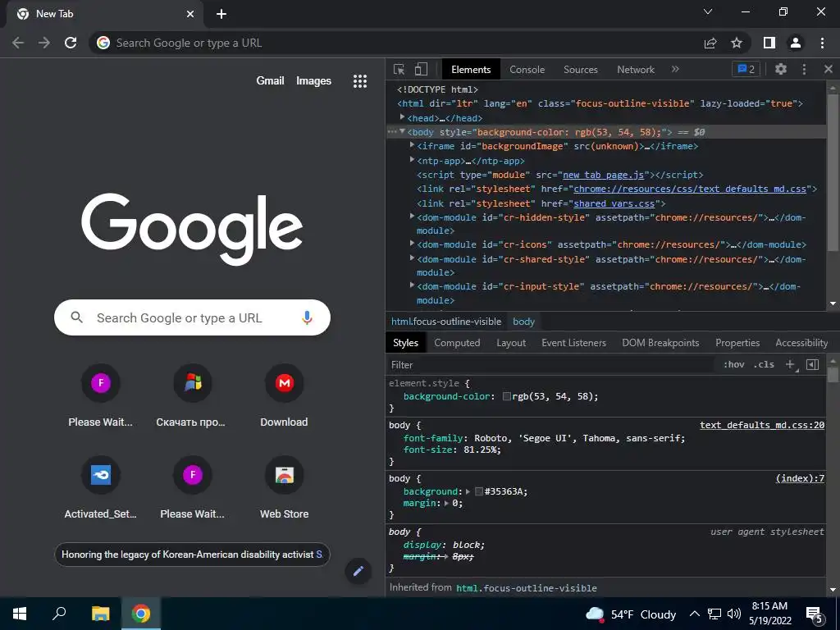Expand the cr-input-style dom-module node

[x=412, y=285]
